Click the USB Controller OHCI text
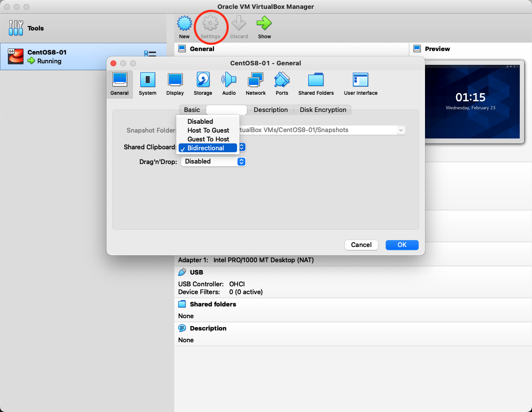 [212, 284]
